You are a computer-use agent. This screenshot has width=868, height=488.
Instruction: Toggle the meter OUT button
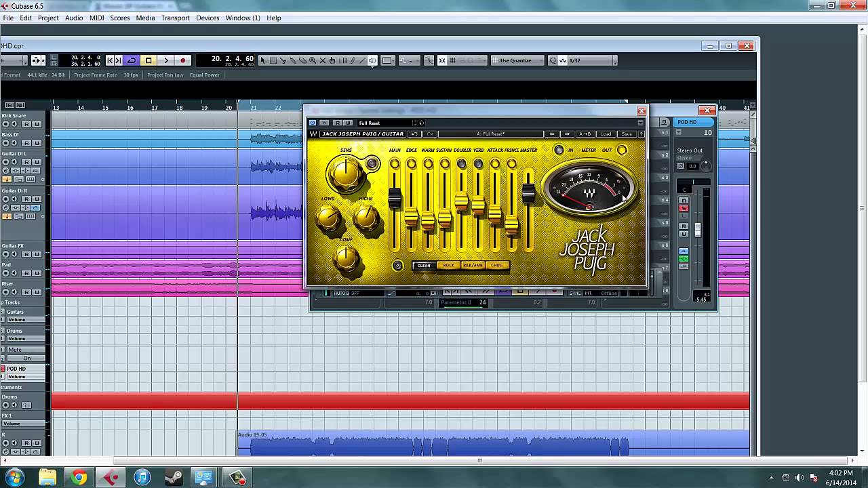point(622,150)
